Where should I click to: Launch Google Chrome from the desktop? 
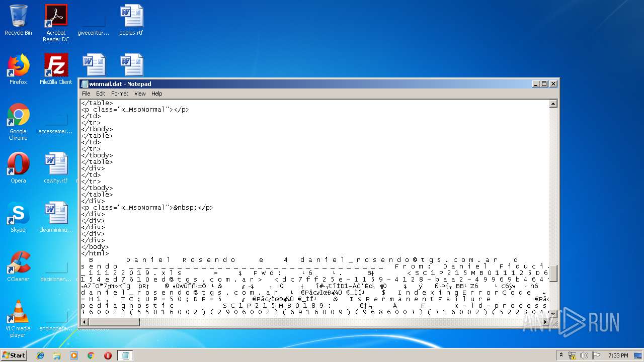18,122
